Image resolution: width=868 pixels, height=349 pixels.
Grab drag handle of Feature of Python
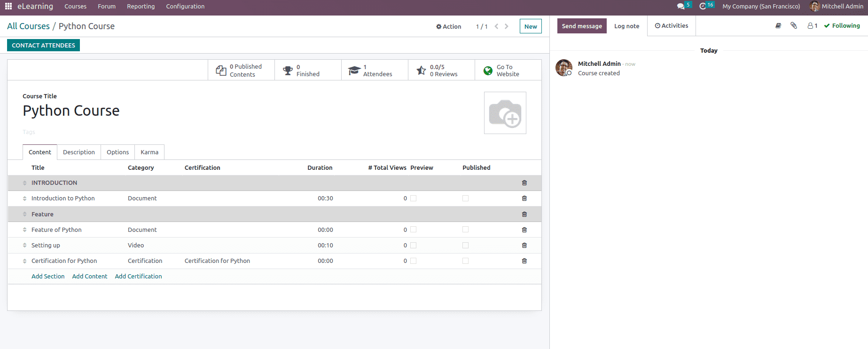(x=24, y=230)
